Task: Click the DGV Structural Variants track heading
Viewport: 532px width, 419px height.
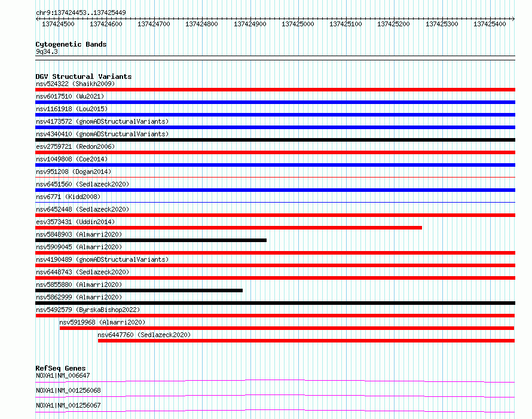Action: tap(84, 77)
